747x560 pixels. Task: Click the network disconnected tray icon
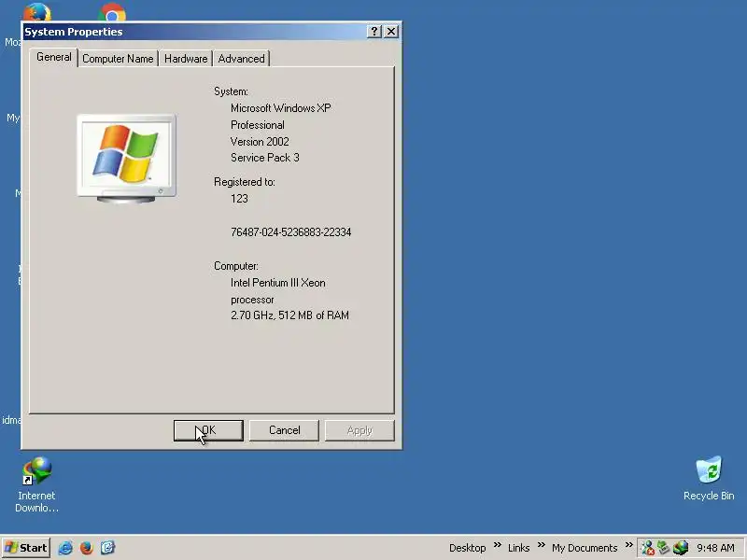point(647,548)
